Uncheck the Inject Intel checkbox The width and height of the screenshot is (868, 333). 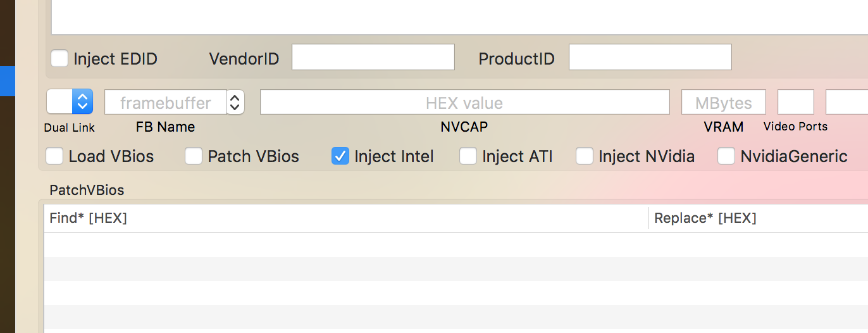pyautogui.click(x=340, y=156)
